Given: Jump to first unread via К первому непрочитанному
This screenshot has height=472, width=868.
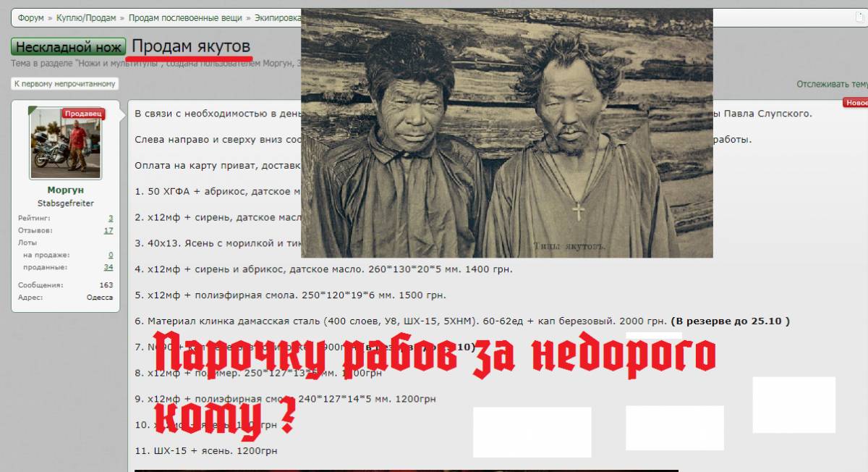Looking at the screenshot, I should point(64,84).
